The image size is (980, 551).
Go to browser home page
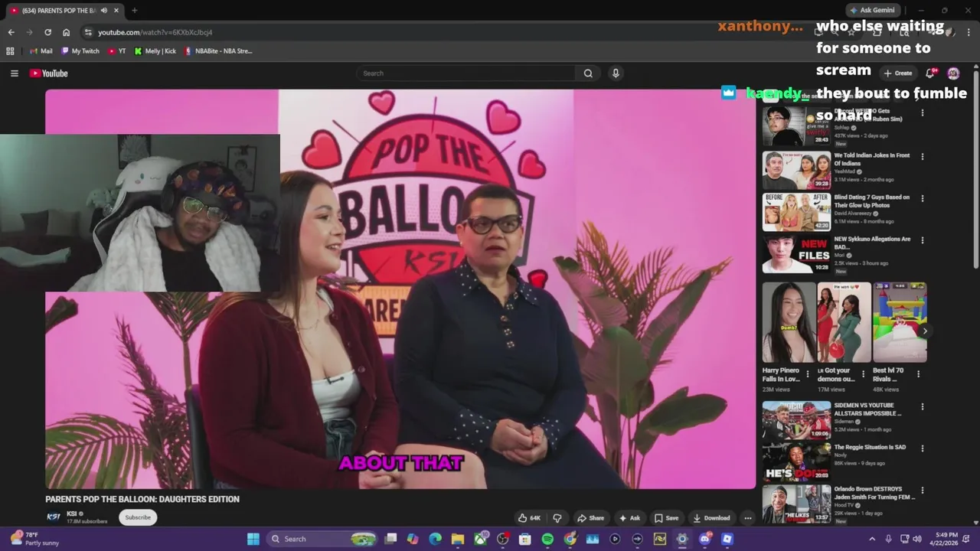[x=66, y=32]
